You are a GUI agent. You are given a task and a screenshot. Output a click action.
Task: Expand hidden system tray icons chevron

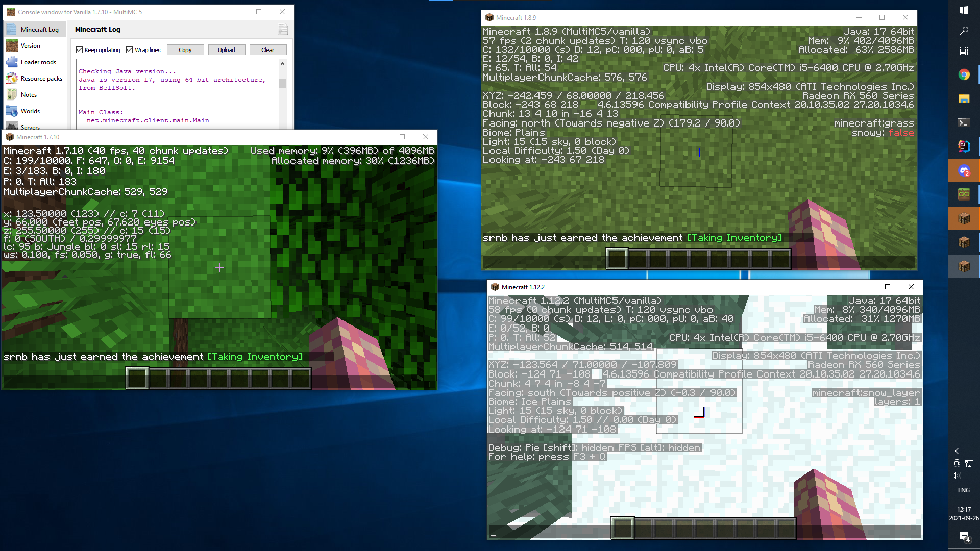[957, 451]
